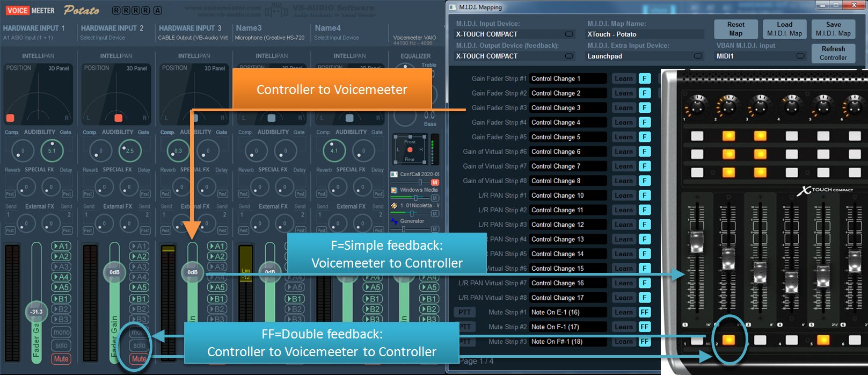
Task: Click the red dot in Front/Rear panner
Action: tap(410, 150)
